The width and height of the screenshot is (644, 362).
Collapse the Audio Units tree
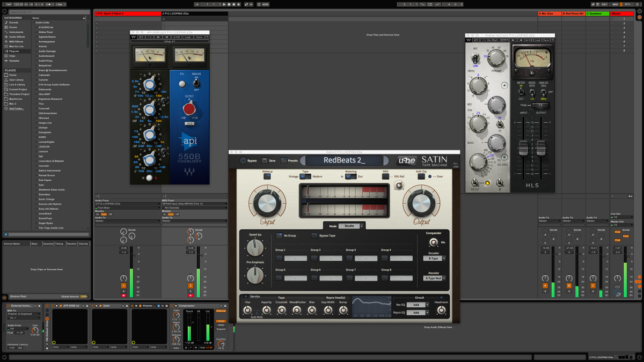tap(34, 23)
